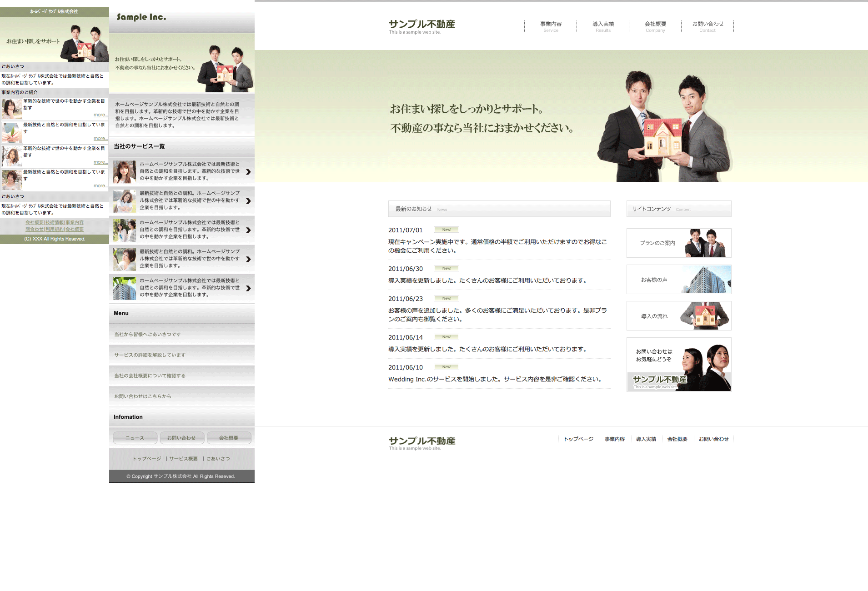Open 導入実績 Results in the top navigation

coord(603,26)
